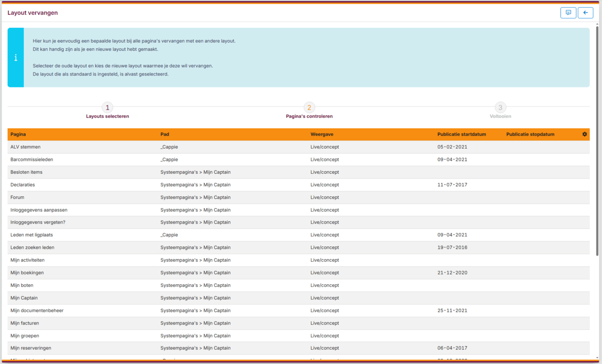Click the Mijn boekingen entry
This screenshot has height=364, width=602.
click(27, 273)
